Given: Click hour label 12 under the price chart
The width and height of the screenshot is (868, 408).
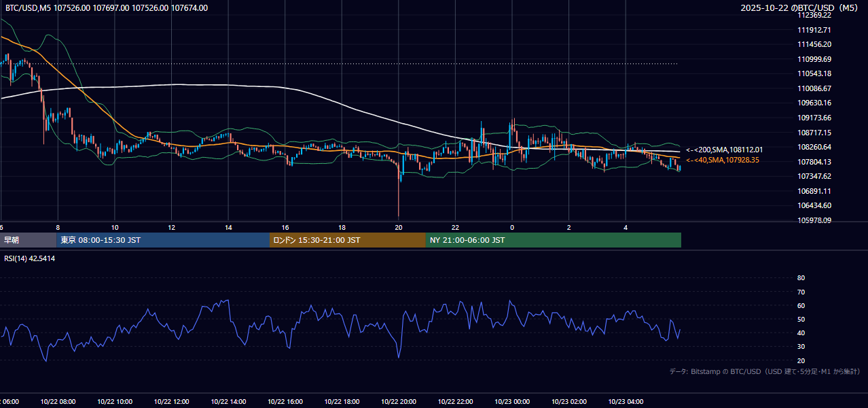Looking at the screenshot, I should (x=171, y=227).
